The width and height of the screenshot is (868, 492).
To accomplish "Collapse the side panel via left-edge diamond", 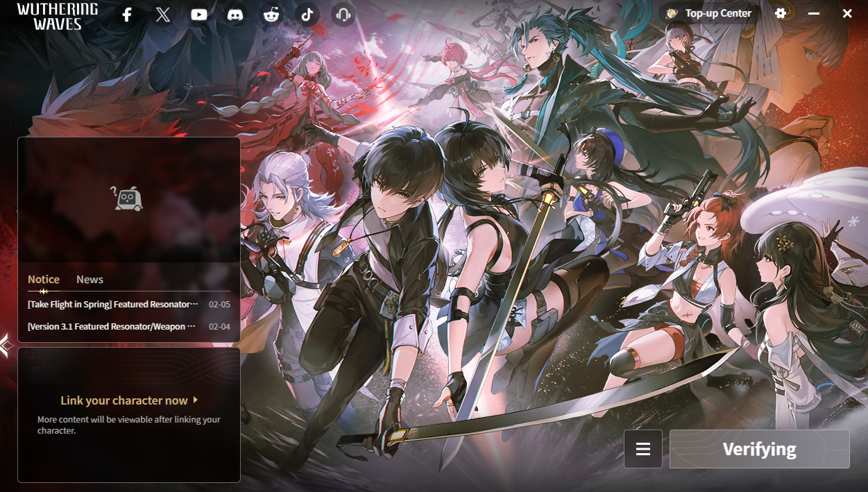I will pos(5,345).
